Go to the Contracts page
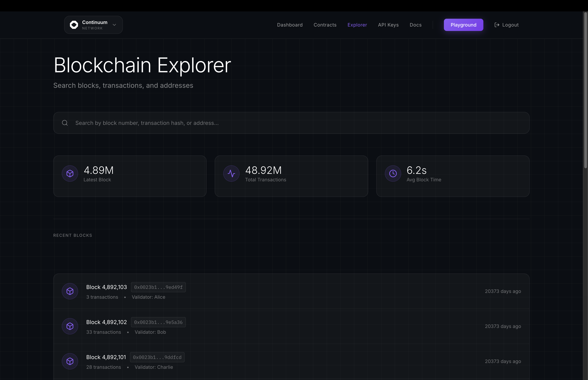The image size is (588, 380). pyautogui.click(x=325, y=25)
